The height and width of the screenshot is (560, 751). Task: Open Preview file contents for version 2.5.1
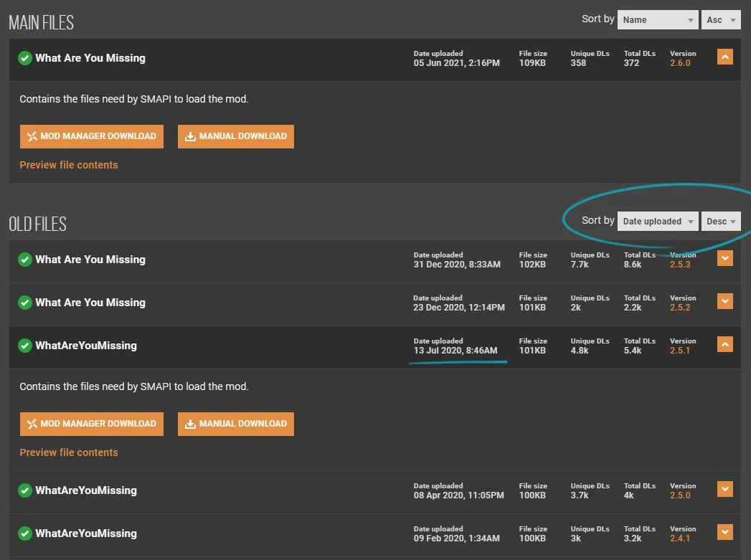69,452
